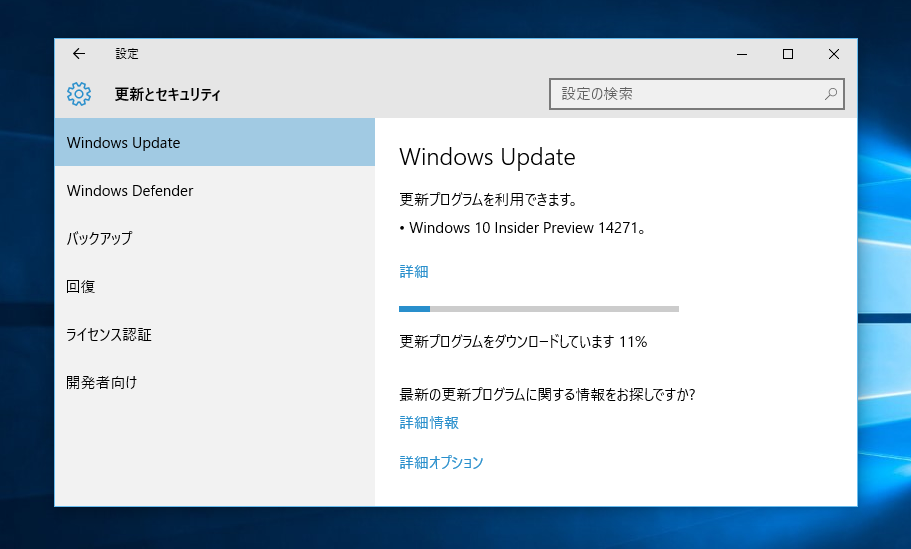The image size is (911, 549).
Task: Click the 更新プログラムを利用できます text
Action: (x=488, y=200)
